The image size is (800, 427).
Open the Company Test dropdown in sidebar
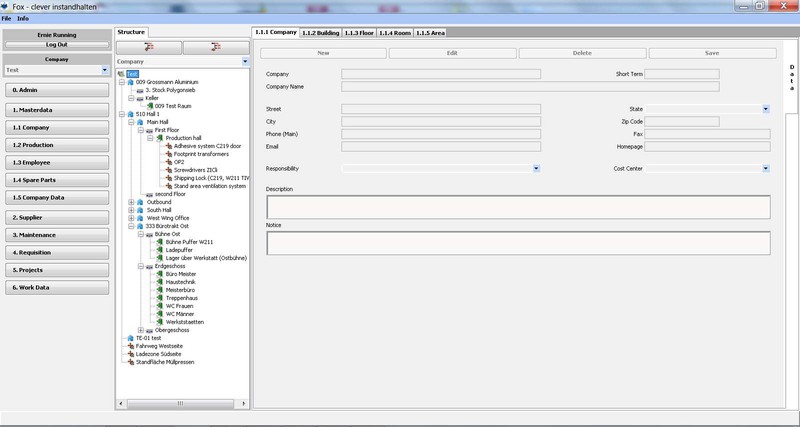pos(104,71)
